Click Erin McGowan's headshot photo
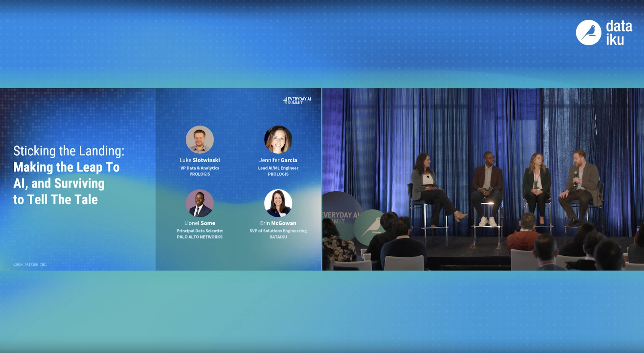This screenshot has width=644, height=353. [278, 203]
